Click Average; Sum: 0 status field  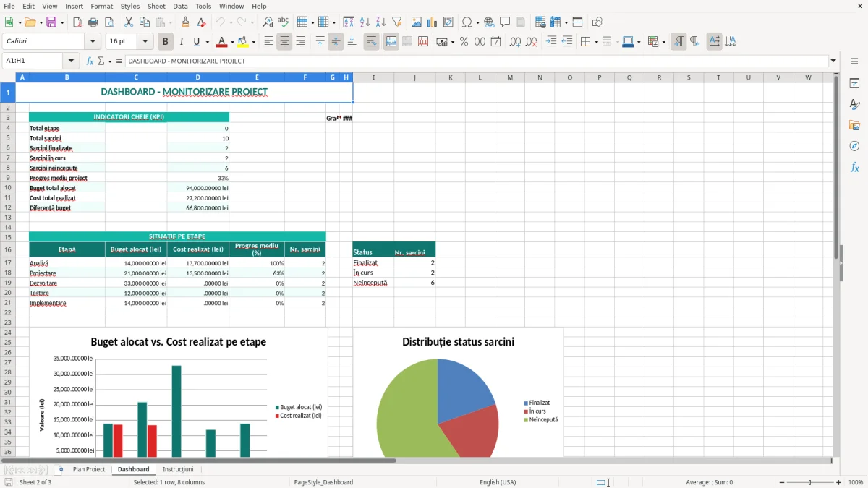pyautogui.click(x=709, y=482)
